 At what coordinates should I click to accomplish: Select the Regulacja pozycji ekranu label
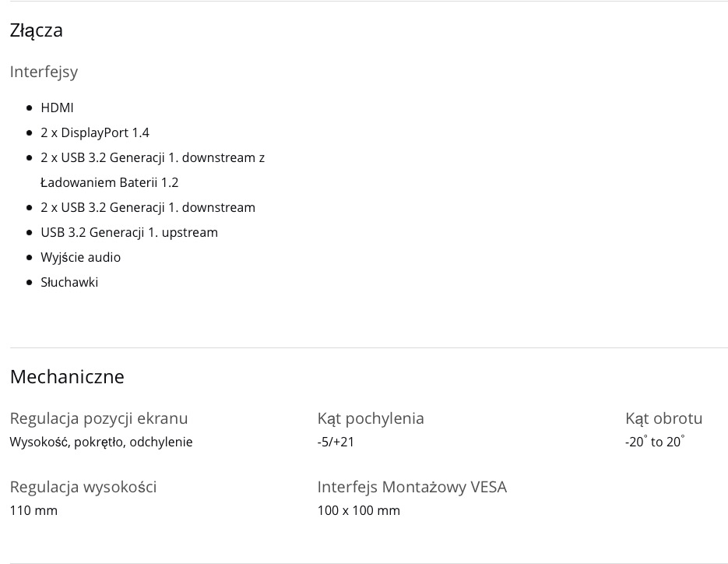(98, 418)
